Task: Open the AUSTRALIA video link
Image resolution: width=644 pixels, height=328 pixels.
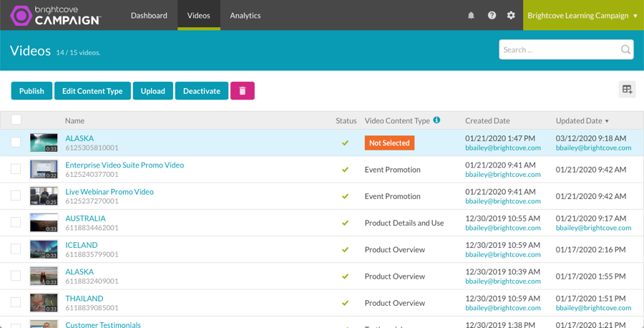Action: (x=85, y=218)
